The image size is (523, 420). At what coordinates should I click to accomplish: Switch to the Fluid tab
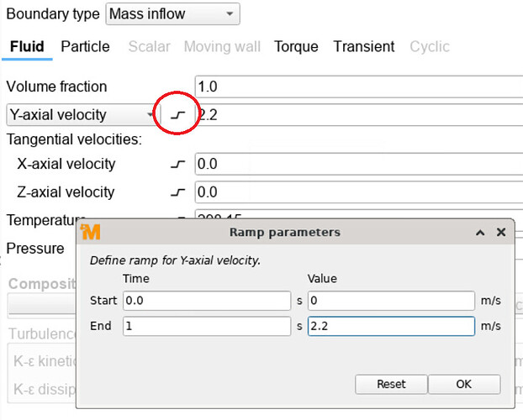[x=27, y=47]
